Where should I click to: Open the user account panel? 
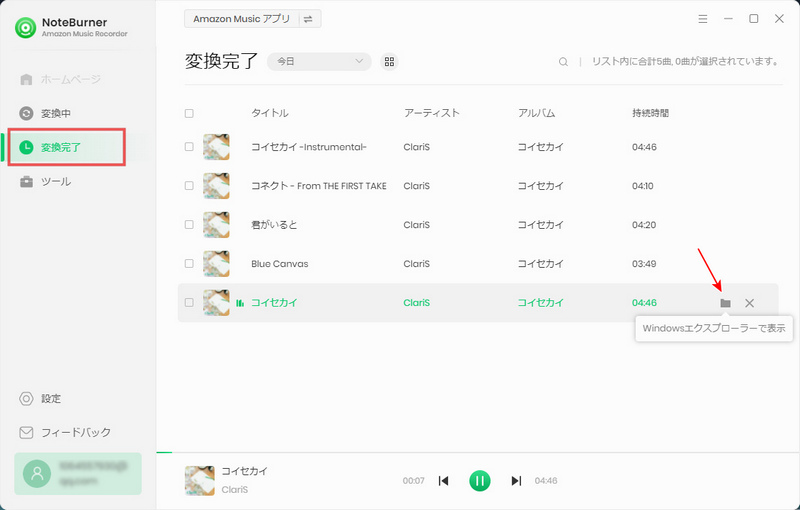pyautogui.click(x=78, y=473)
